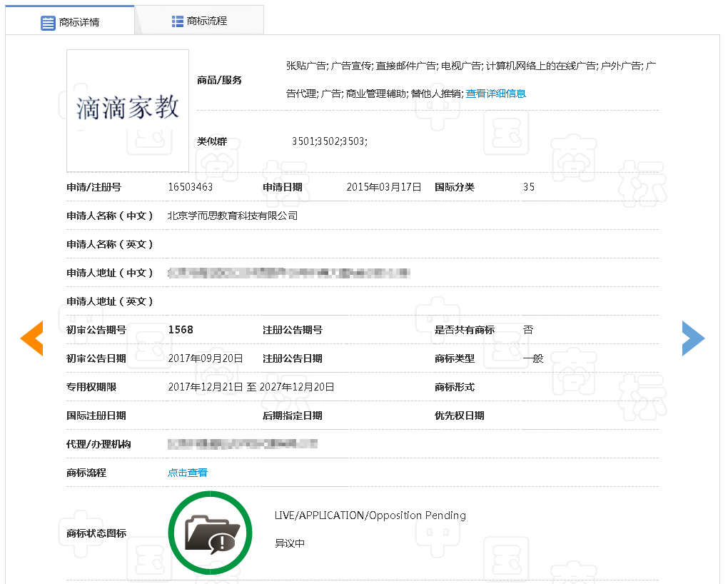Click the 异议中 status label
This screenshot has height=584, width=728.
[290, 543]
